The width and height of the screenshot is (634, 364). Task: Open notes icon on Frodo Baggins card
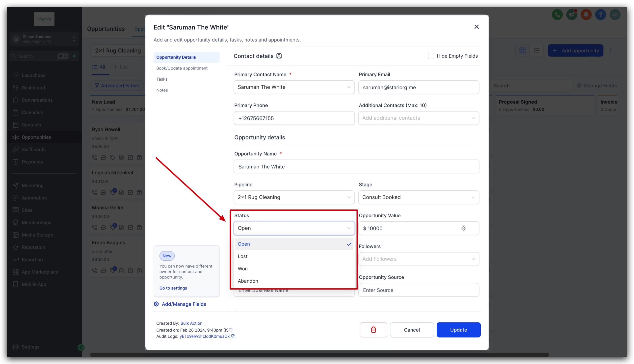click(x=122, y=271)
